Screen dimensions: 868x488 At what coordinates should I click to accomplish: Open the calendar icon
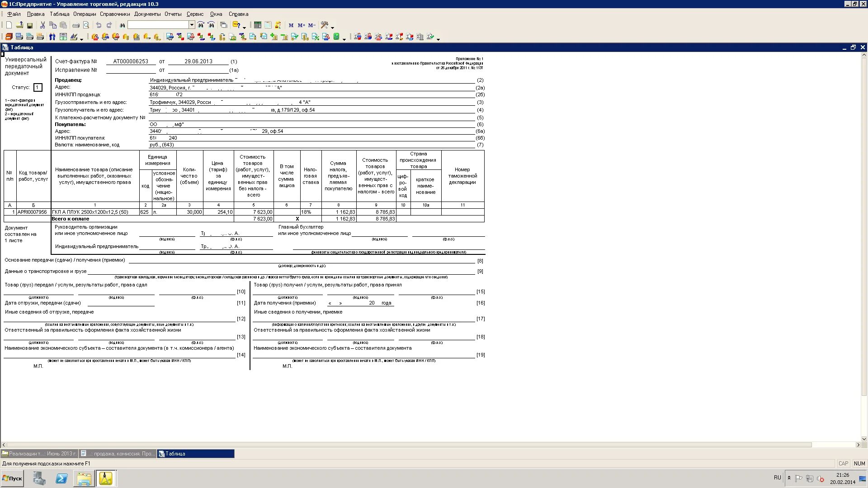pos(268,25)
